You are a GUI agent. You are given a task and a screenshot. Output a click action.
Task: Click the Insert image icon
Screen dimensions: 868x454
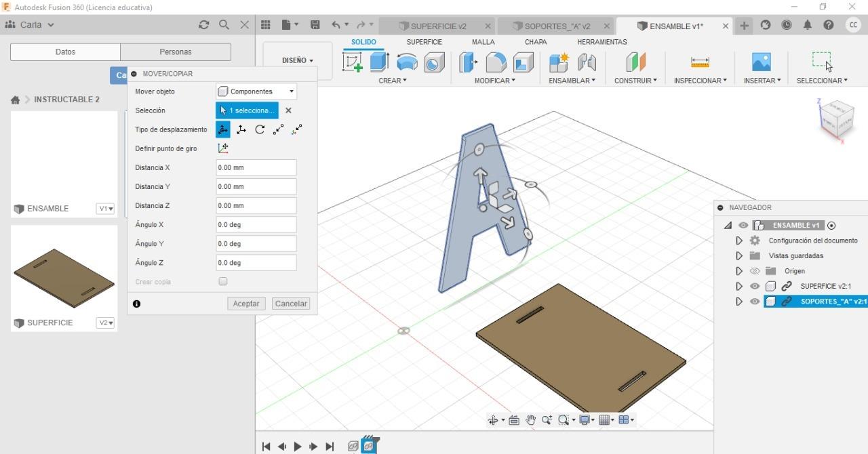(762, 62)
